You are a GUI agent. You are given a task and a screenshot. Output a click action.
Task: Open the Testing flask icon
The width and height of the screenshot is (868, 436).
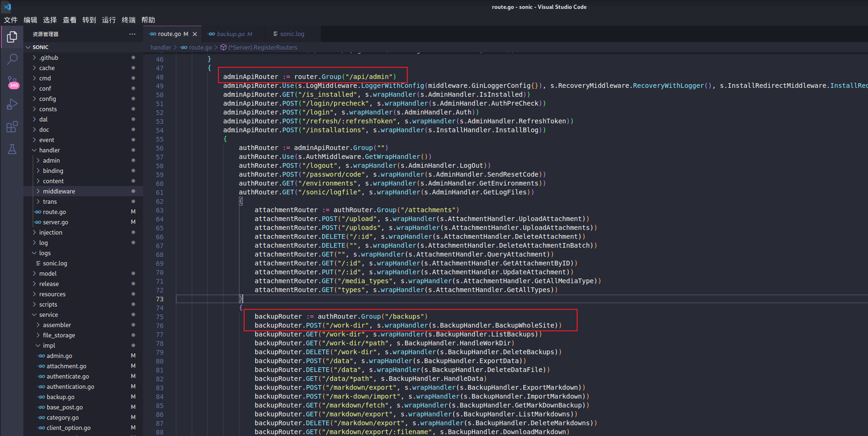pos(12,149)
